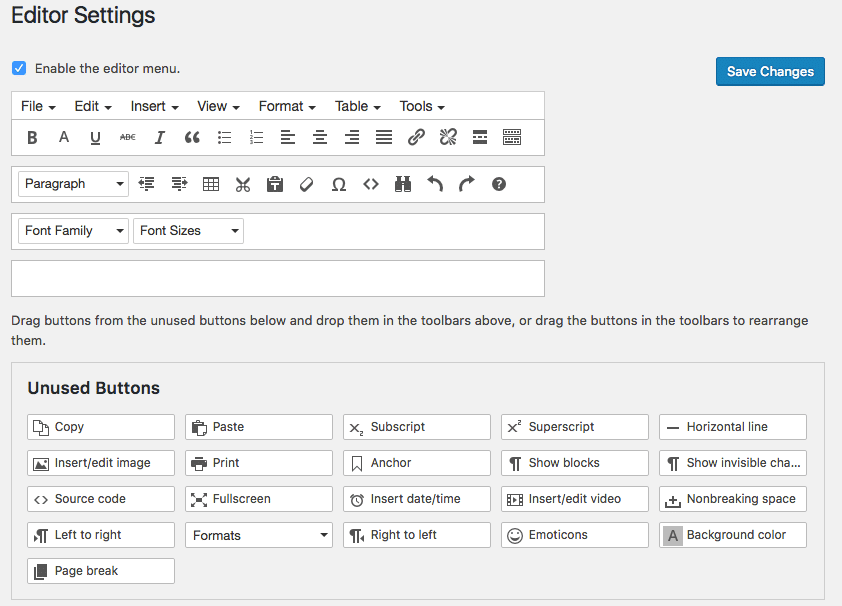Click the Redo arrow icon
Image resolution: width=842 pixels, height=606 pixels.
tap(466, 184)
